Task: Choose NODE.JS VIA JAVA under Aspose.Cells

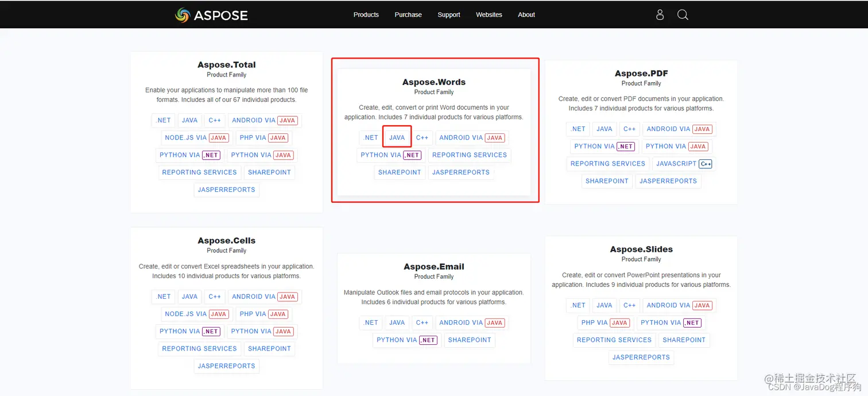Action: tap(196, 314)
